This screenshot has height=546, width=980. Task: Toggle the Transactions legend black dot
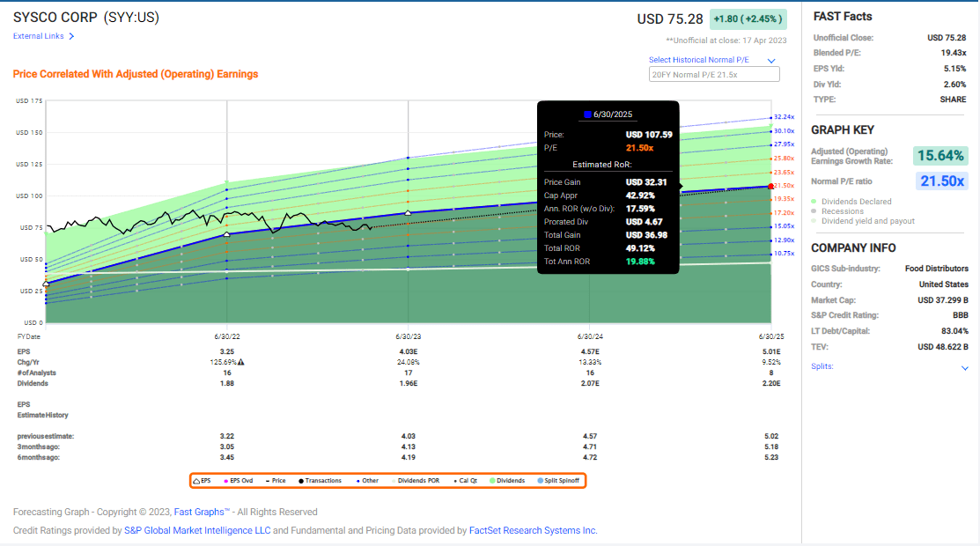pyautogui.click(x=301, y=481)
